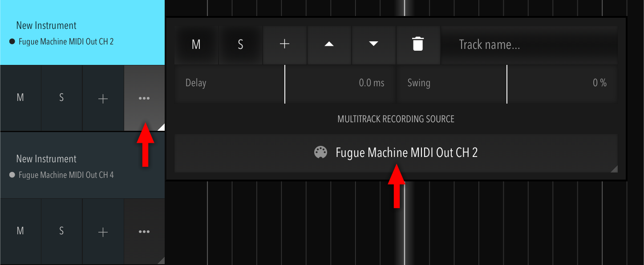This screenshot has height=265, width=644.
Task: Click the recording dot on the CH 4 track
Action: [12, 175]
